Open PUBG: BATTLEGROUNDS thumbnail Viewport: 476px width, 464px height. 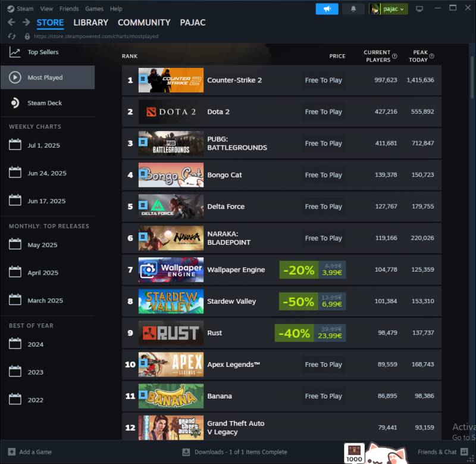[x=171, y=144]
